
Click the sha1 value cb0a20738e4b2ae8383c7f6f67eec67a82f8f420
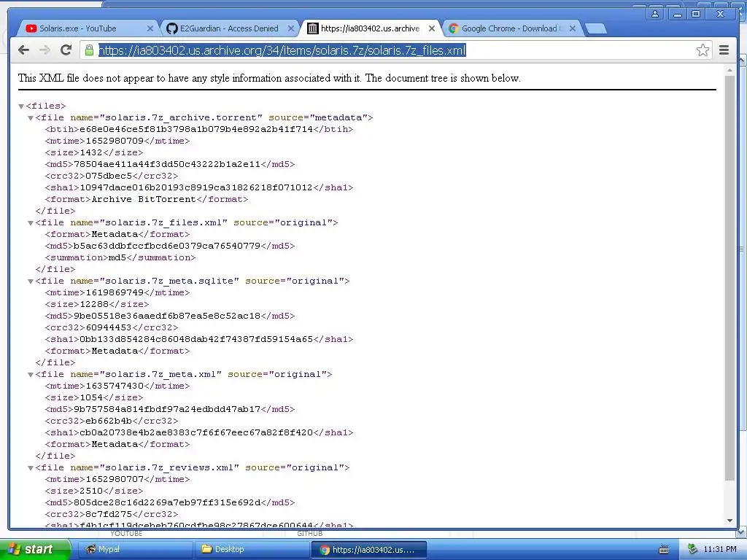(x=196, y=432)
